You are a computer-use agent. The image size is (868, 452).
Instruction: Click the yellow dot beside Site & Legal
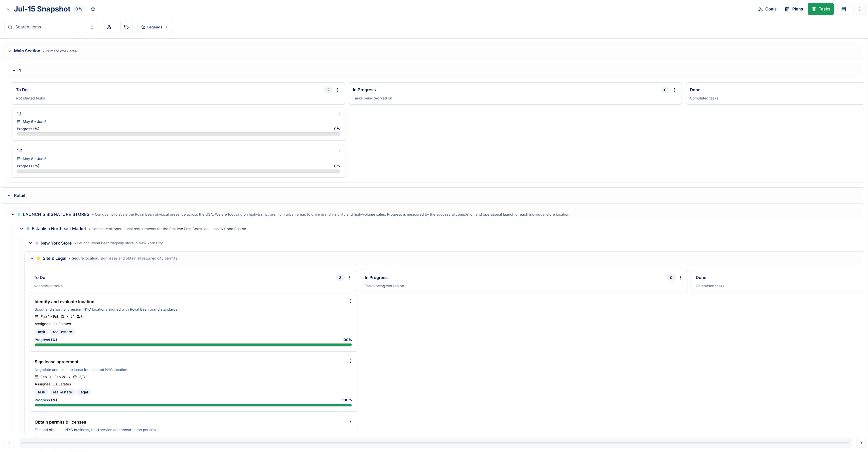pyautogui.click(x=38, y=259)
